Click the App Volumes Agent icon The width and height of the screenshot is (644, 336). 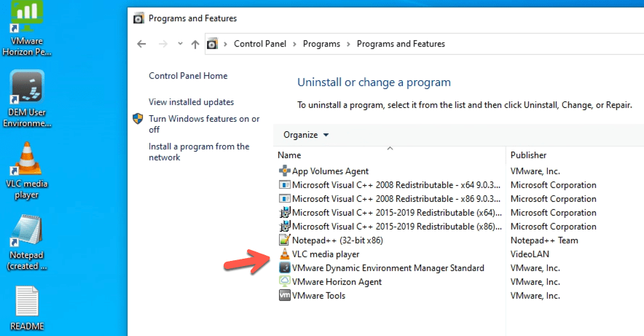point(285,171)
